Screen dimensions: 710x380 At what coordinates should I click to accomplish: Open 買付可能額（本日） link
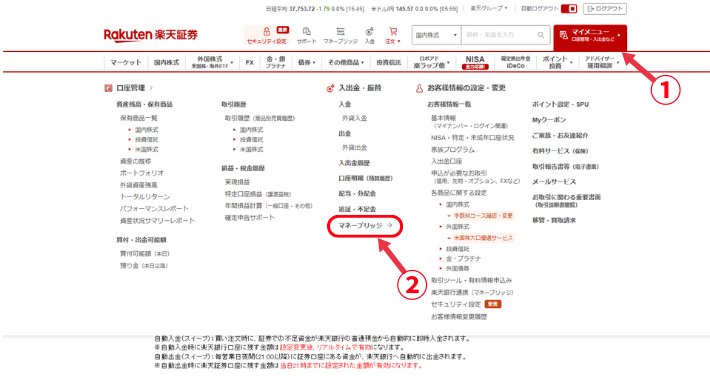(144, 254)
